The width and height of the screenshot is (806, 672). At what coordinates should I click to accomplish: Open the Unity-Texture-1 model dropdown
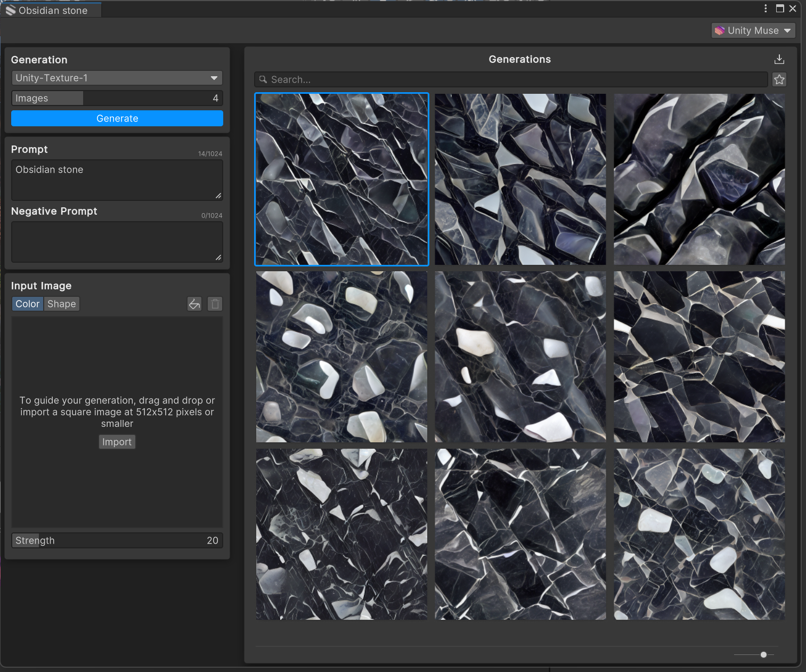117,78
